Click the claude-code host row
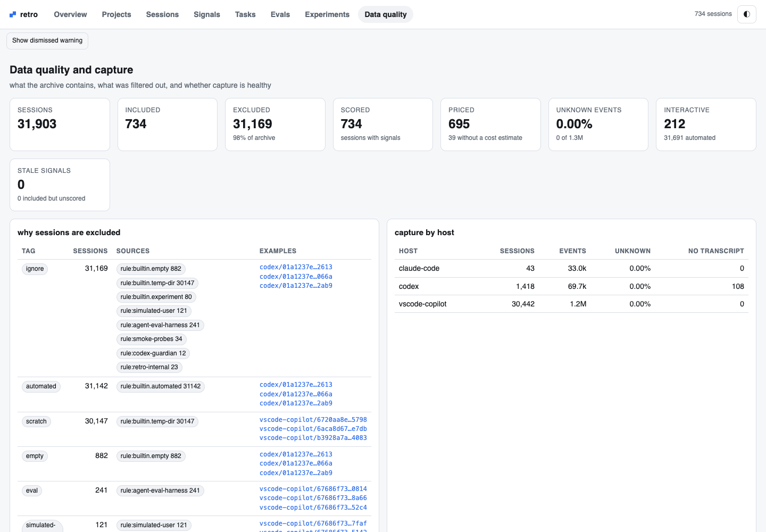The image size is (766, 532). point(571,269)
